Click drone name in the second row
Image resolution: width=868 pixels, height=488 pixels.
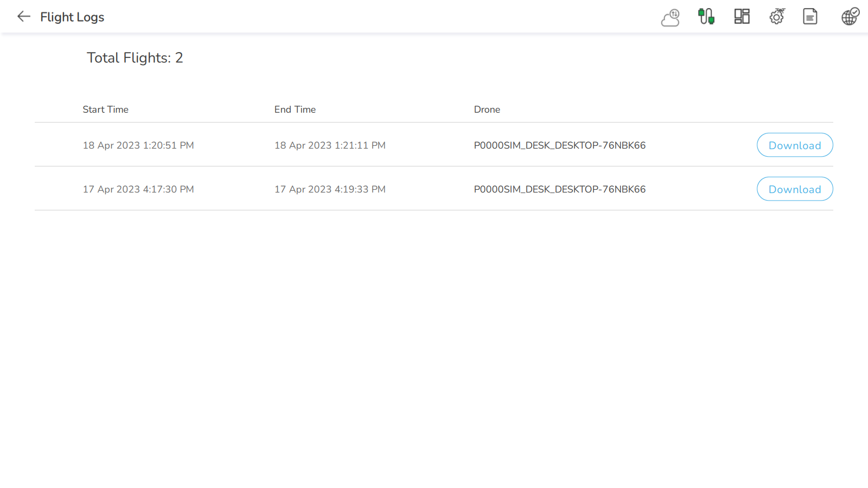[x=559, y=189]
